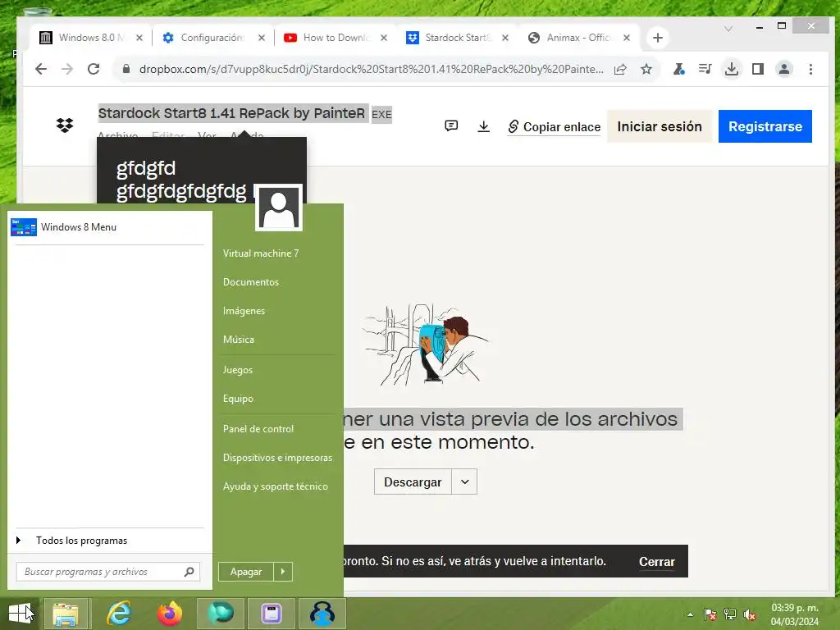The image size is (840, 630).
Task: Open the Chrome profile avatar
Action: 784,69
